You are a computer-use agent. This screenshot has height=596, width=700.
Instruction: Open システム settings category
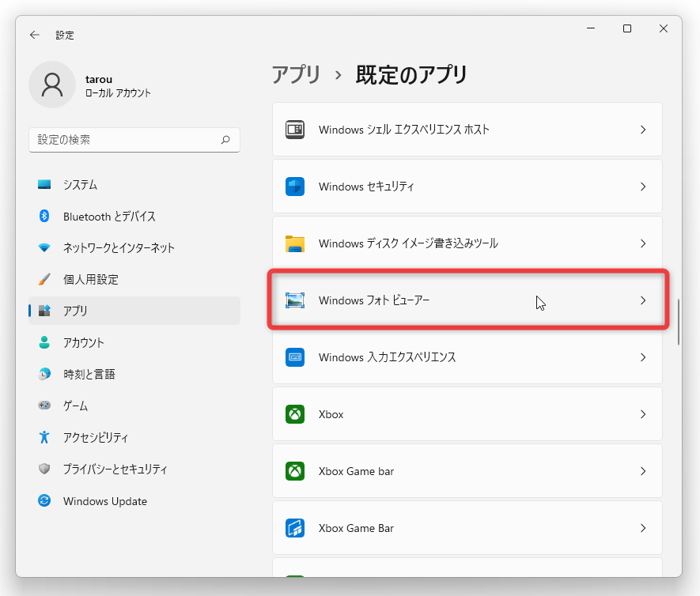[x=134, y=184]
